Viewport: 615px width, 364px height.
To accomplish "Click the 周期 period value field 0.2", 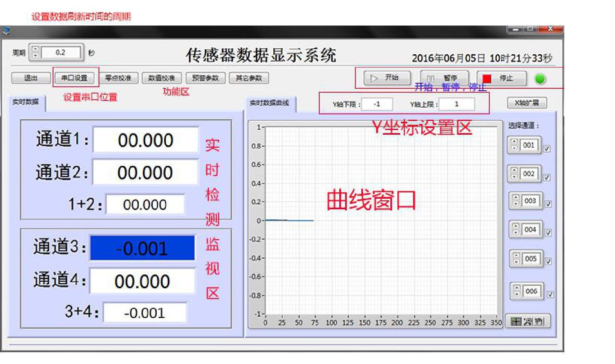I will [x=61, y=53].
